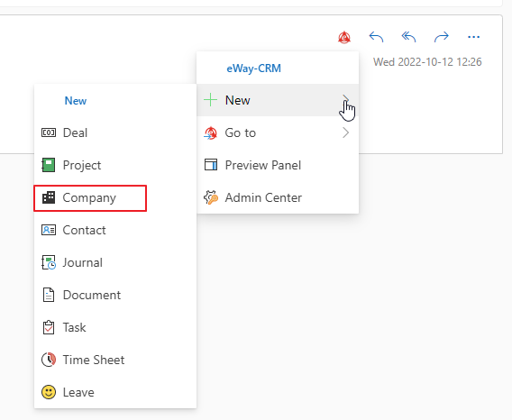Forward the email message
The image size is (512, 420).
point(442,37)
